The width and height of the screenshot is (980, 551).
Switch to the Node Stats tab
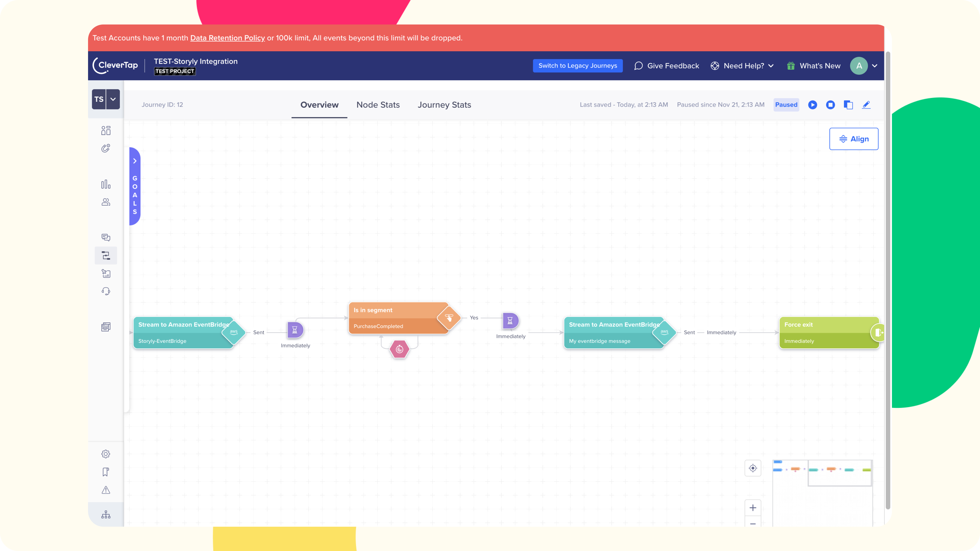(x=378, y=105)
